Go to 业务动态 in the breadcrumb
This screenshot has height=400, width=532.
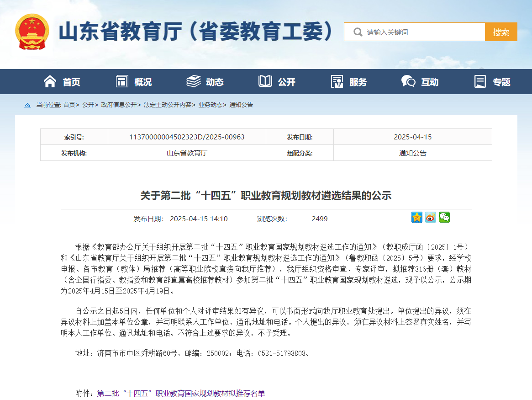click(x=211, y=105)
